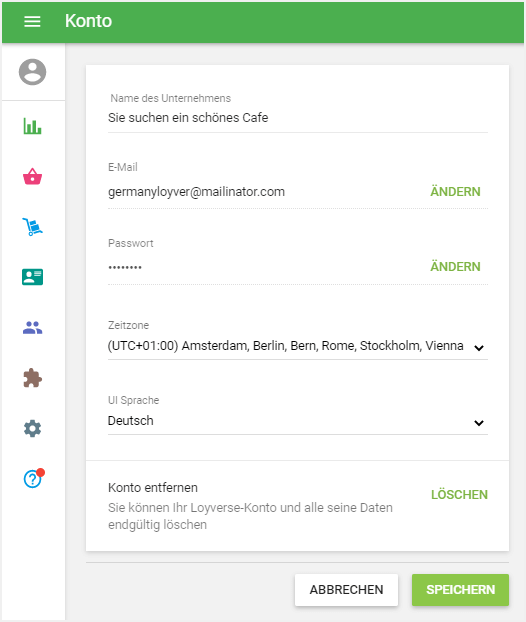
Task: Open the reports bar chart icon
Action: tap(33, 126)
